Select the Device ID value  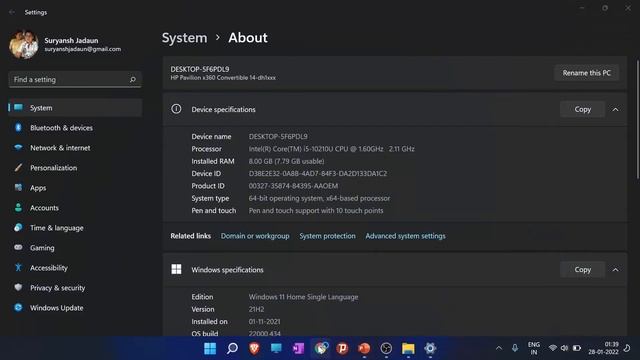pos(318,173)
